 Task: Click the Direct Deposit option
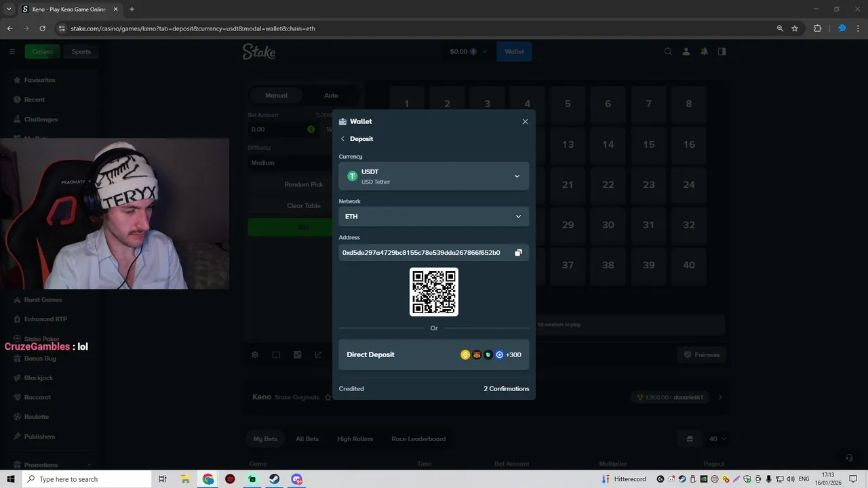pyautogui.click(x=434, y=354)
